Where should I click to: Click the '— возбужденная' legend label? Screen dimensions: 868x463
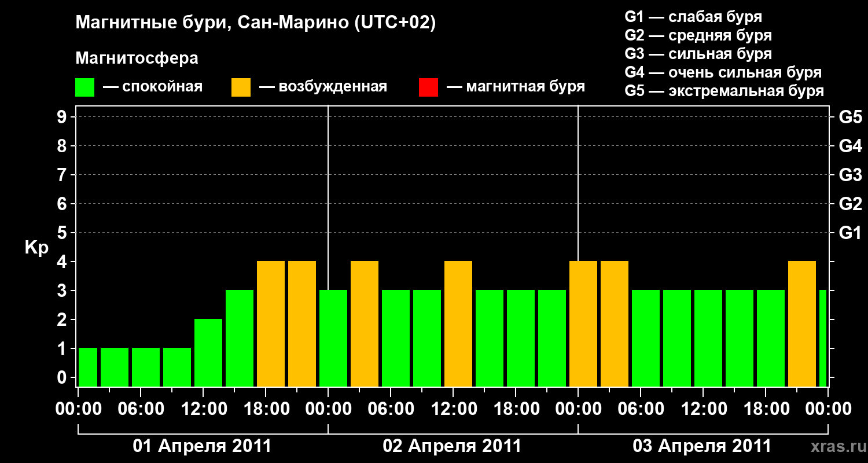coord(323,87)
